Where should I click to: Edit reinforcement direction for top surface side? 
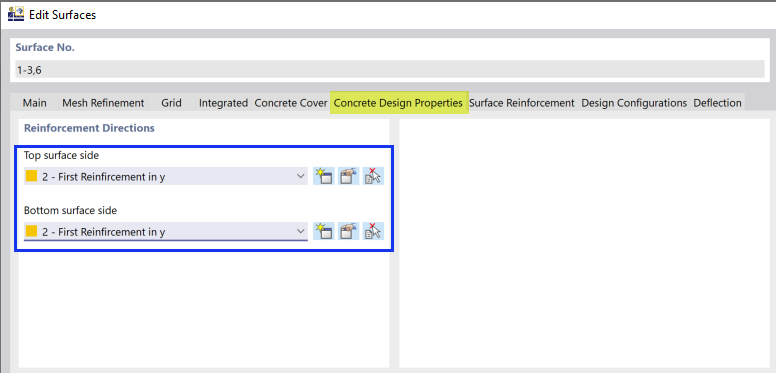point(348,176)
